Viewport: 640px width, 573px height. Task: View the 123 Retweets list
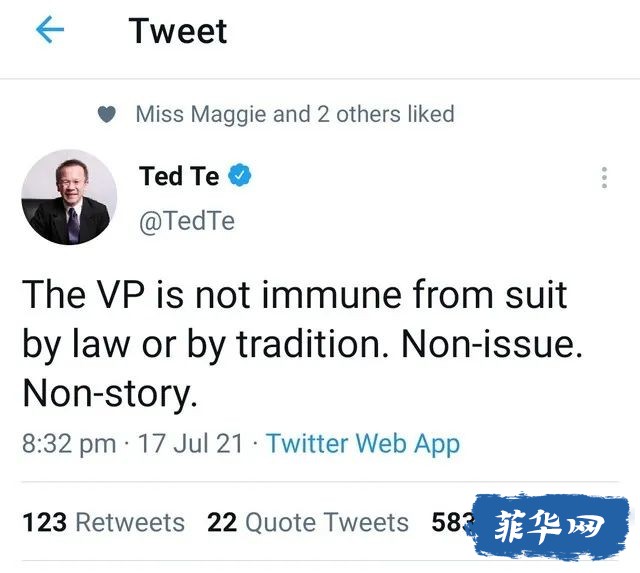[104, 522]
